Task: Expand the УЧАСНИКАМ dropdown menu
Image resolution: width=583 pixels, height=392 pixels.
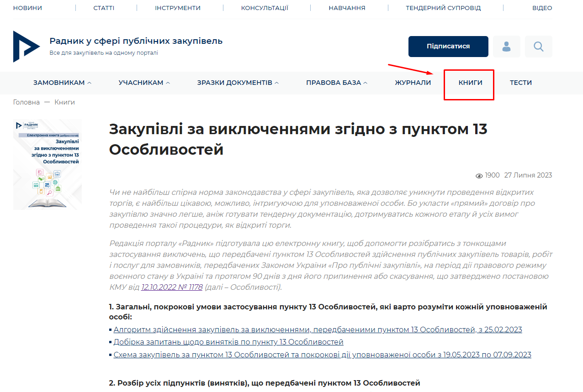Action: 144,83
